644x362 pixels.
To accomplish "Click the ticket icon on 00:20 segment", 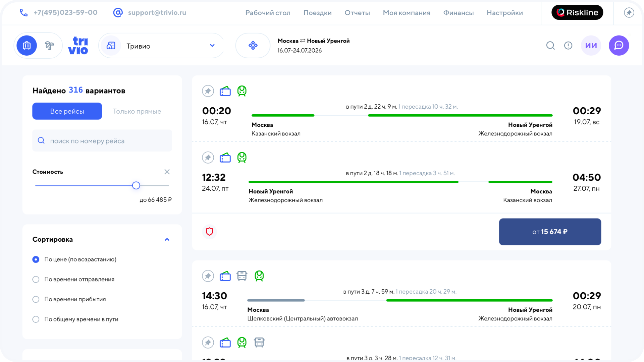I will pyautogui.click(x=225, y=91).
